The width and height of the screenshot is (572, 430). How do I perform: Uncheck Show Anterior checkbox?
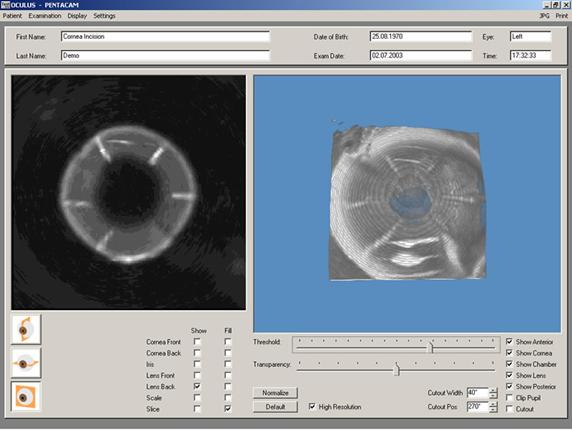click(509, 342)
